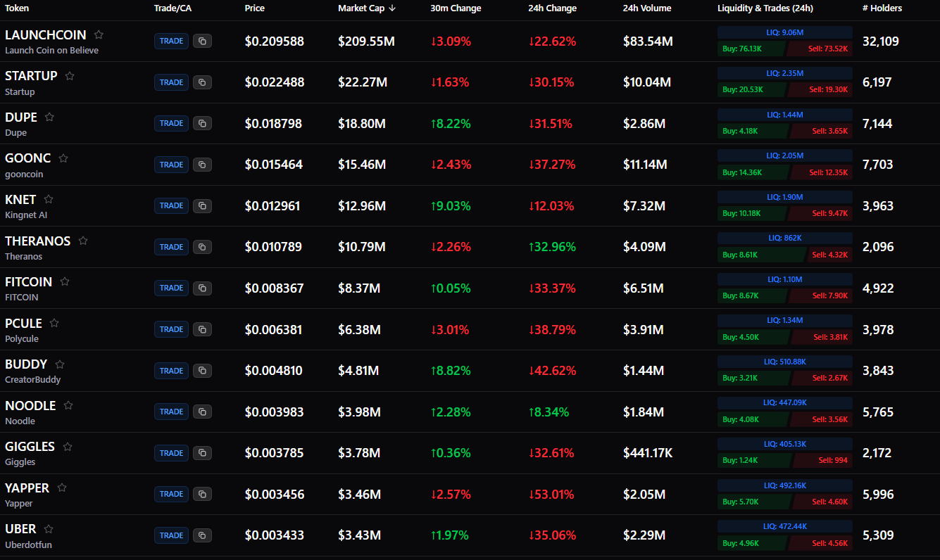Open TRADE for PCULE

click(x=171, y=329)
